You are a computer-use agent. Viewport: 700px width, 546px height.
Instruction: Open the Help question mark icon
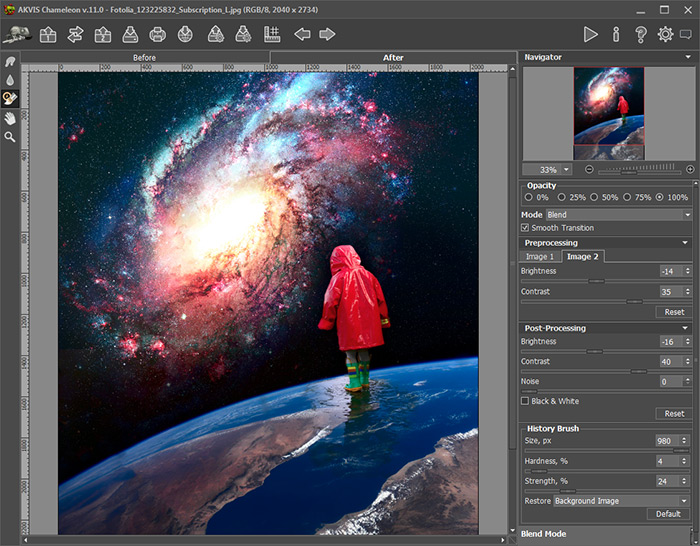pos(641,34)
